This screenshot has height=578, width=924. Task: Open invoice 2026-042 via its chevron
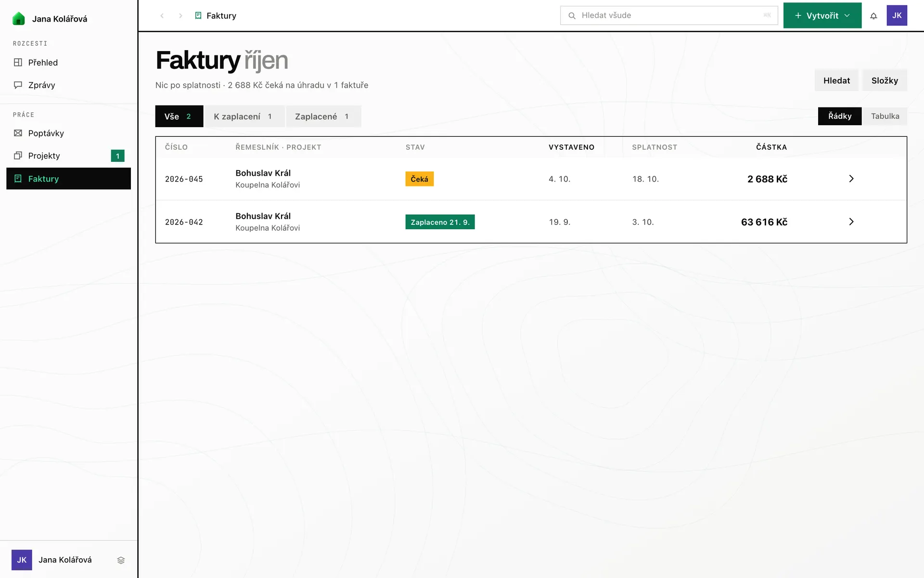click(851, 222)
